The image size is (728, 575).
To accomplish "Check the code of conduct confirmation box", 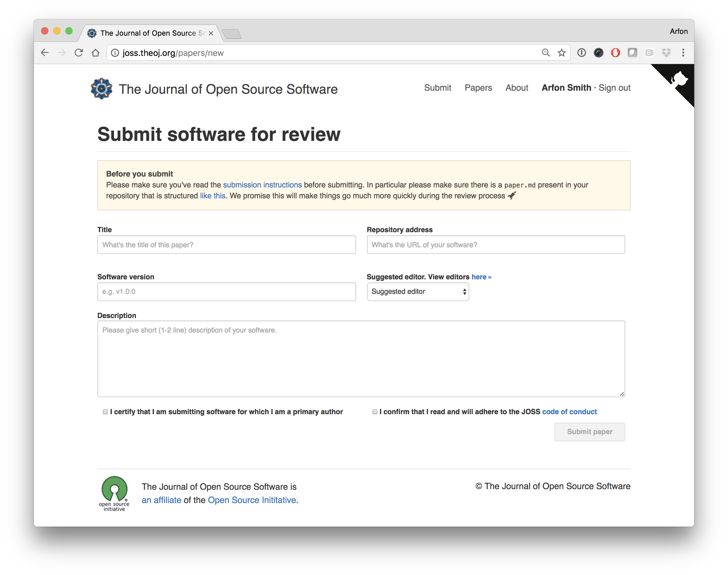I will [375, 412].
